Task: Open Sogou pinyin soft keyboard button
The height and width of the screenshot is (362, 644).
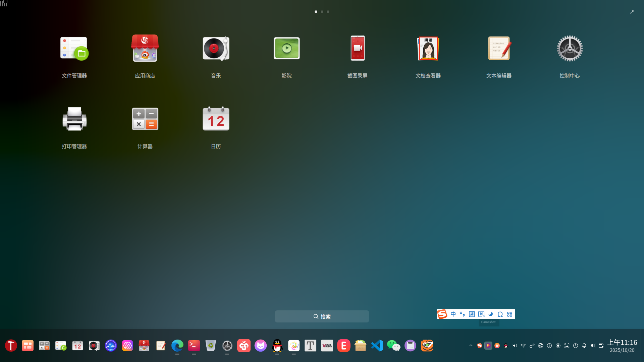Action: 481,314
